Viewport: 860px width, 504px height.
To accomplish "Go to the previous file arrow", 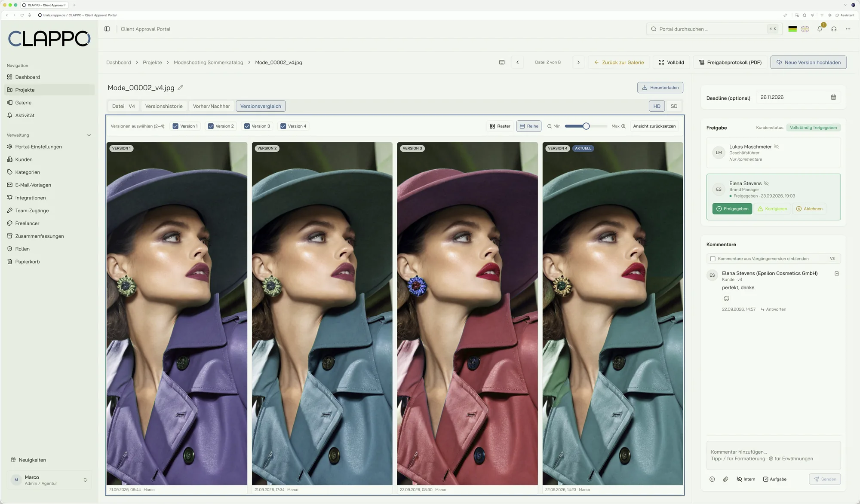I will click(517, 62).
